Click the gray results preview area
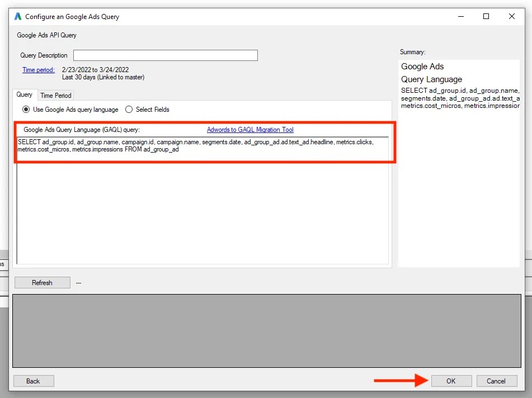The image size is (532, 398). tap(266, 330)
